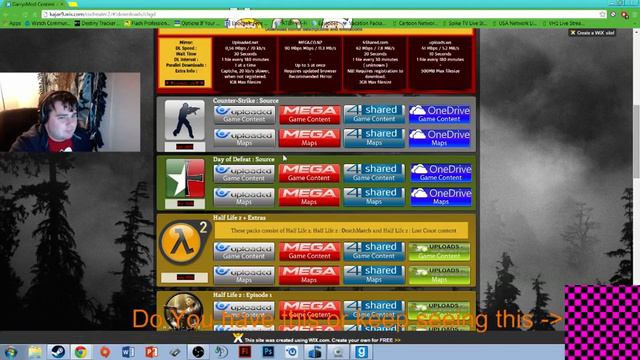Download Day of Defeat Game Content from uploaded
640x360 pixels.
(x=244, y=173)
